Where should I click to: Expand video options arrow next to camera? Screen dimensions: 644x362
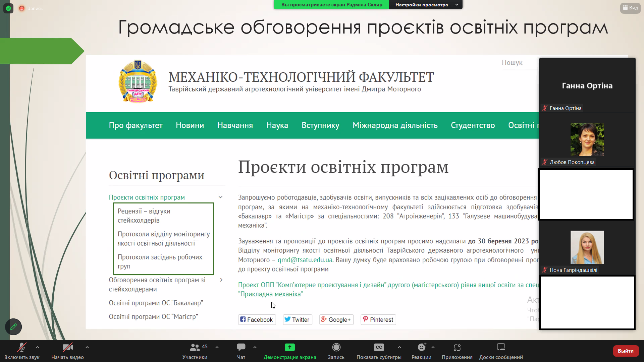(x=87, y=347)
